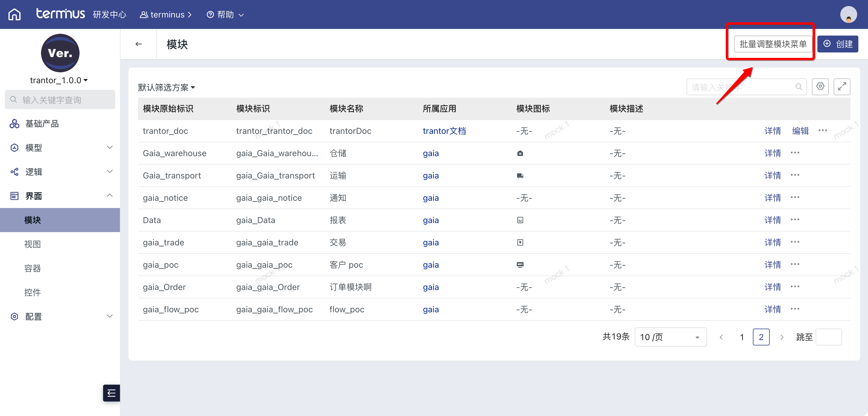Open 详情 for gaia_flow_poc row

click(772, 309)
